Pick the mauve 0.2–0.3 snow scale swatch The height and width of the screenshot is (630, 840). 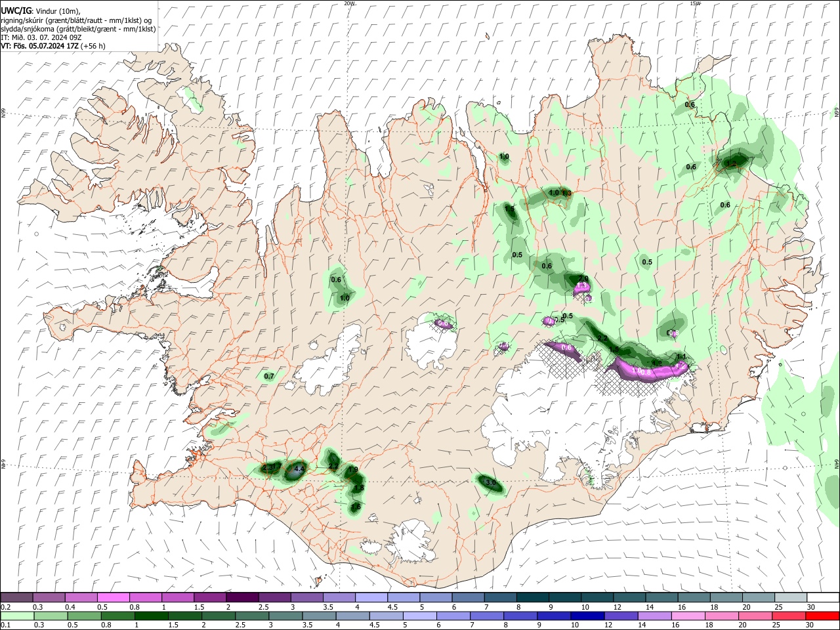pos(16,597)
